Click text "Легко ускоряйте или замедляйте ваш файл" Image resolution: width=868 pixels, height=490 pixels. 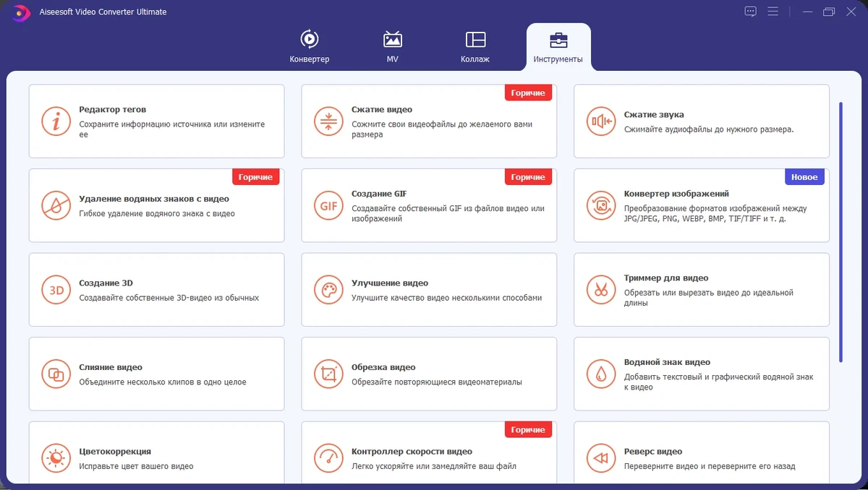434,466
